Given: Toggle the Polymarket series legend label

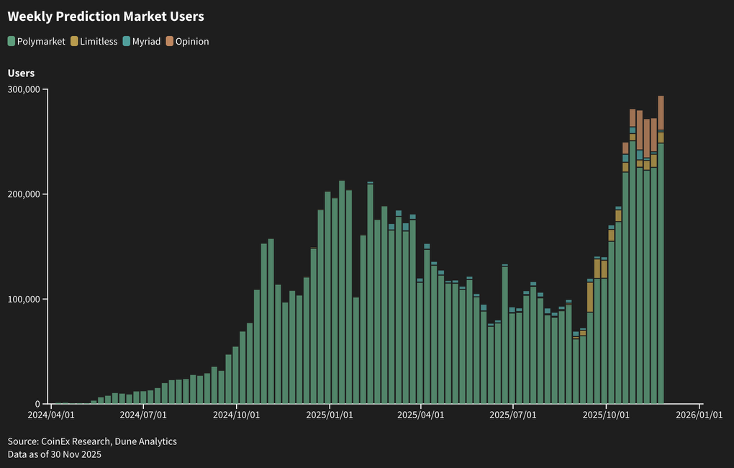Looking at the screenshot, I should pyautogui.click(x=40, y=41).
